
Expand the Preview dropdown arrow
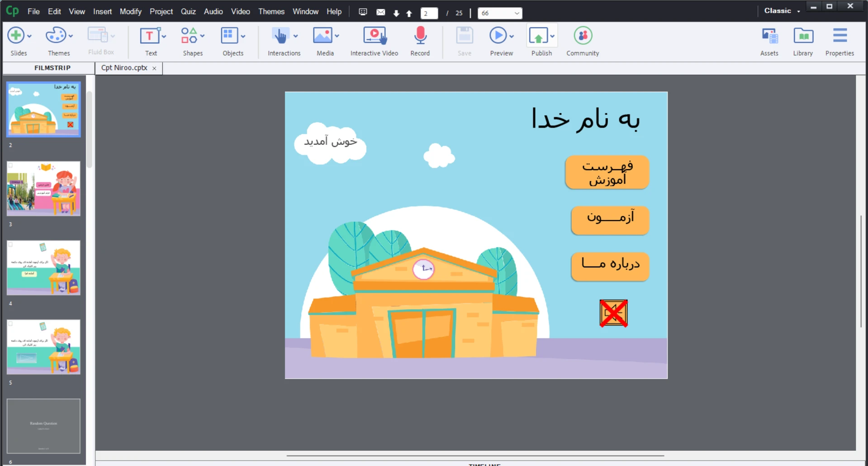512,36
